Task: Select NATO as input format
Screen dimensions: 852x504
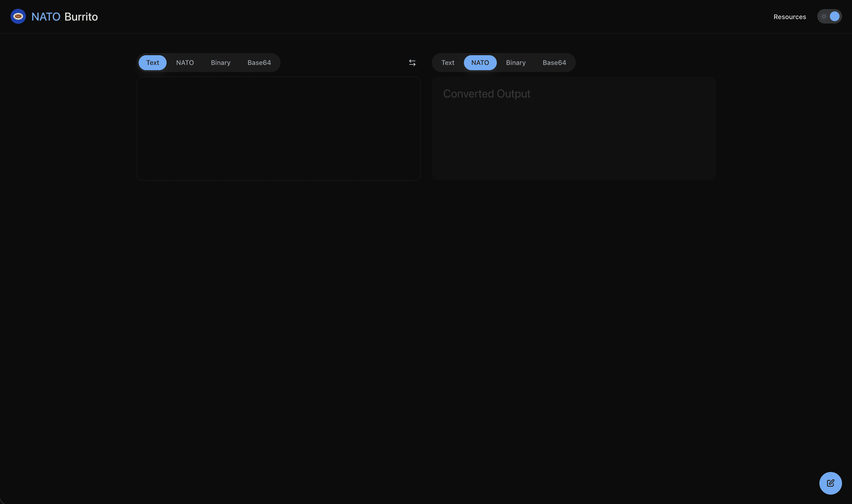Action: 185,63
